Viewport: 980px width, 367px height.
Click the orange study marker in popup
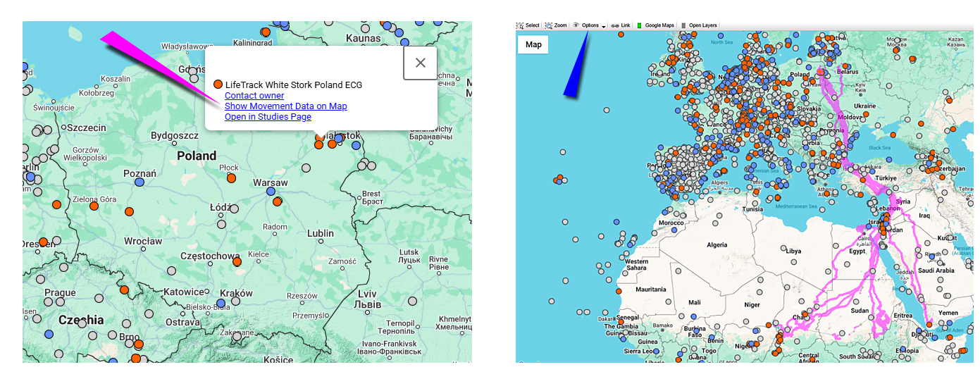[x=218, y=85]
